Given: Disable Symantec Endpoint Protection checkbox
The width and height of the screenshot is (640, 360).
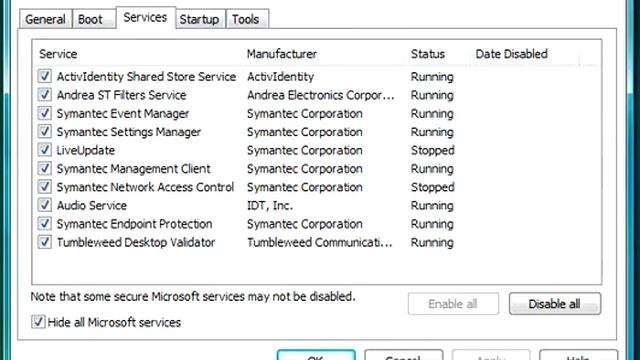Looking at the screenshot, I should (x=44, y=223).
